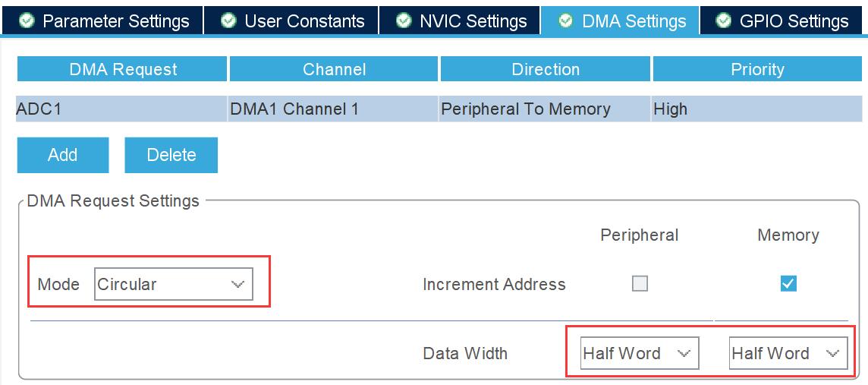The width and height of the screenshot is (868, 385).
Task: Click green check icon on DMA Settings tab
Action: (x=565, y=21)
